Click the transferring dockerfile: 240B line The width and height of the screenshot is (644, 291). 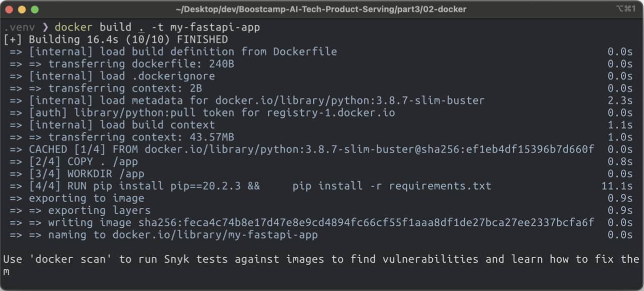[x=141, y=64]
